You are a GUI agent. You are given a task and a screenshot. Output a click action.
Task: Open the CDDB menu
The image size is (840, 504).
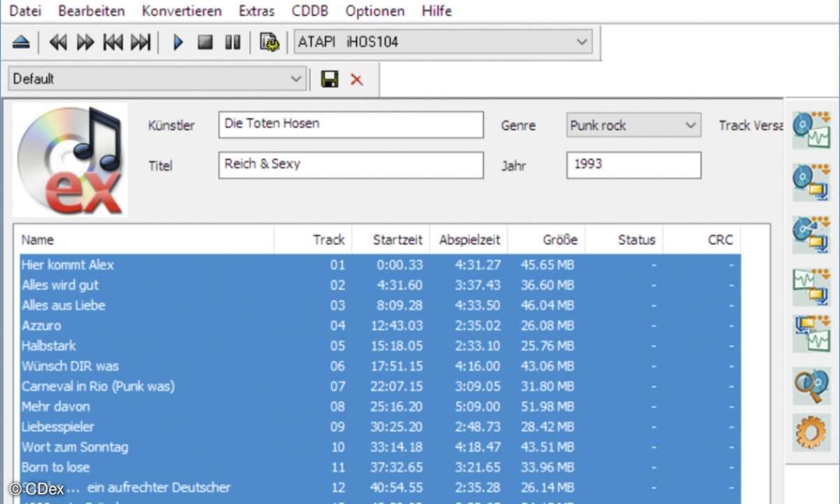point(310,11)
